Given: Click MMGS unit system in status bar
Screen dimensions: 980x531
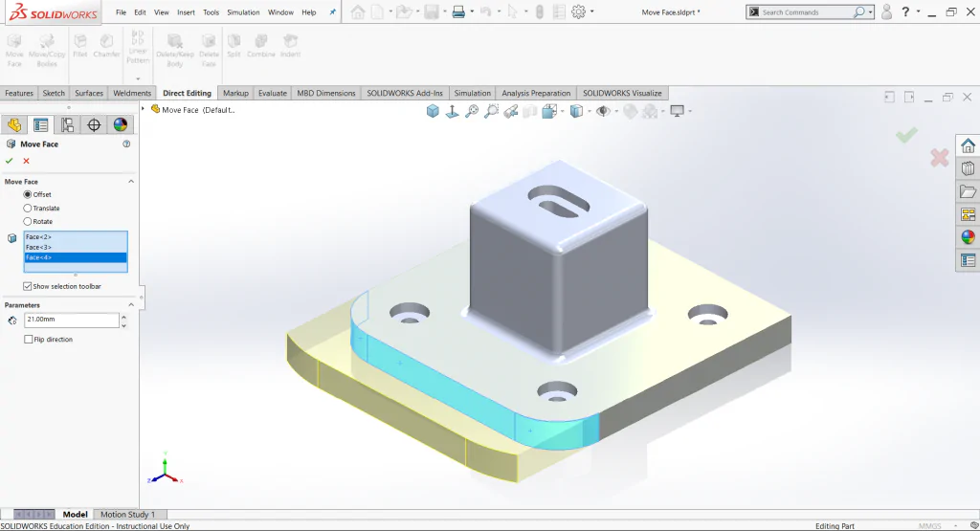Looking at the screenshot, I should [x=929, y=526].
